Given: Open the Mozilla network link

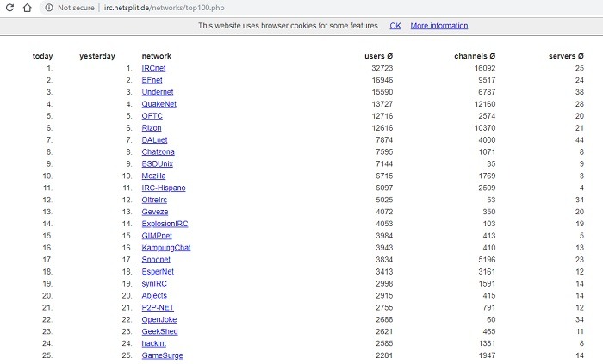Looking at the screenshot, I should coord(153,176).
